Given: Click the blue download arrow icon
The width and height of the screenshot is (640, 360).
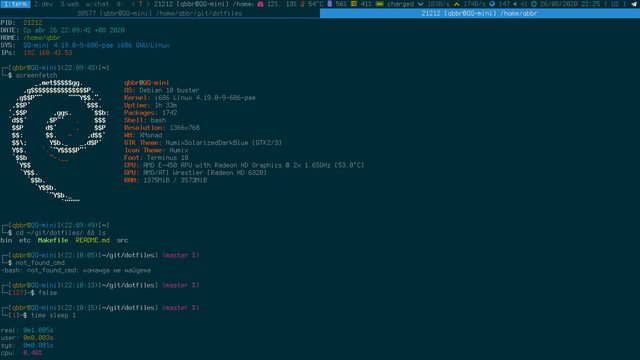Looking at the screenshot, I should (420, 4).
